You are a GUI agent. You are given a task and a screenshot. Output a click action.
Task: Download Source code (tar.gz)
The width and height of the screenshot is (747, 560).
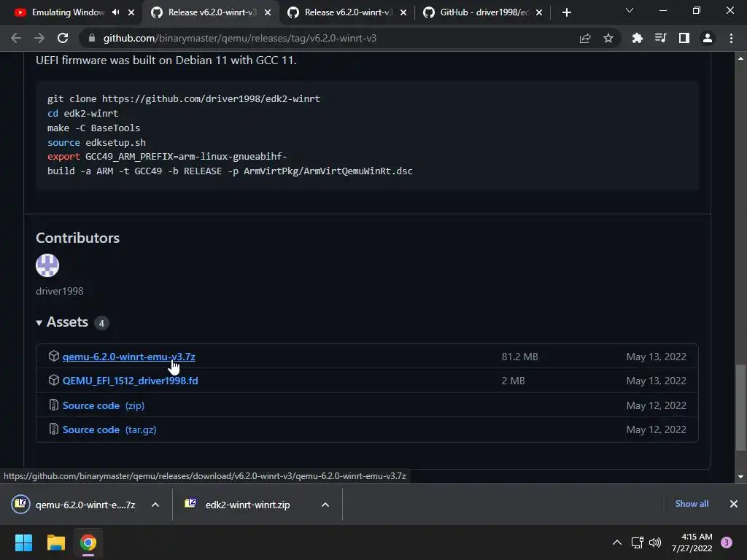pyautogui.click(x=109, y=429)
